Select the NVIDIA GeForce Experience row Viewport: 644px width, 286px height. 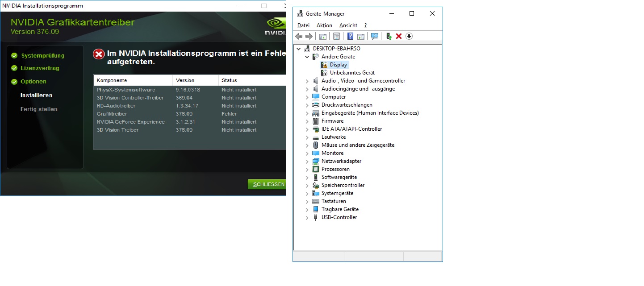(189, 122)
